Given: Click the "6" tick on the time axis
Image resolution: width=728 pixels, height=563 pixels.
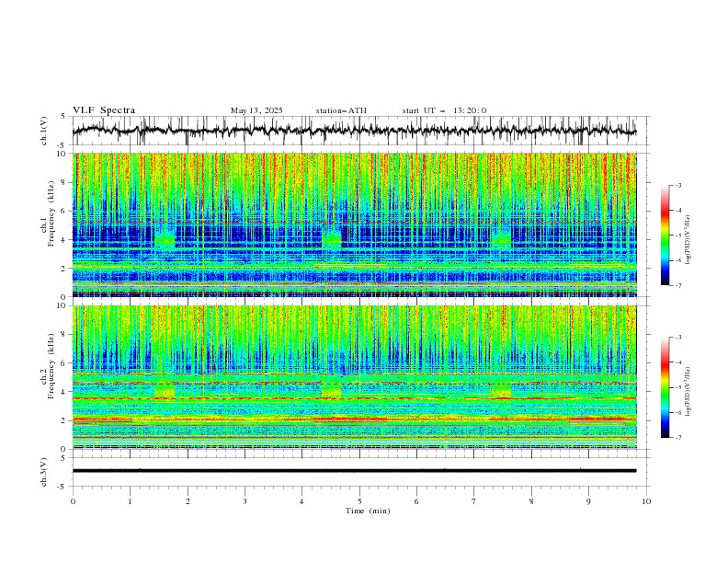Looking at the screenshot, I should click(416, 501).
